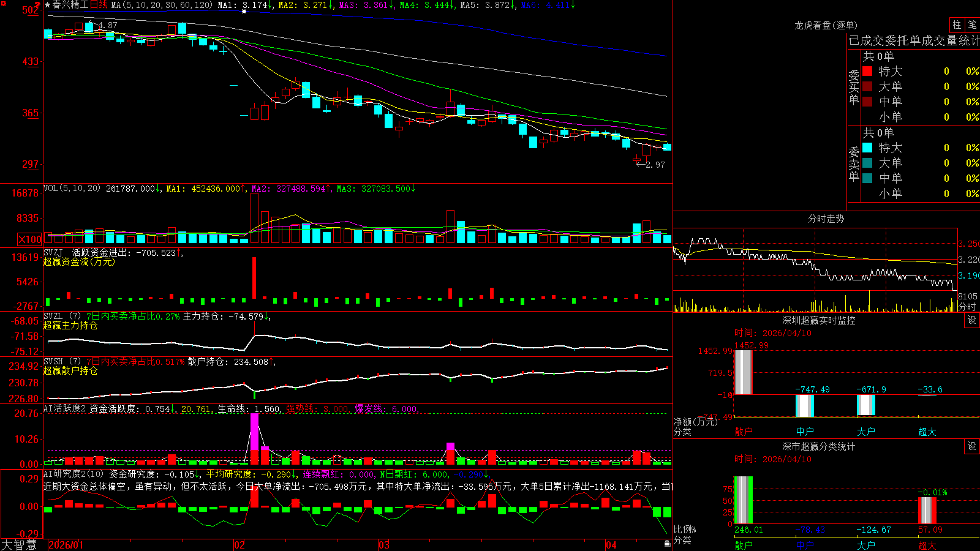Viewport: 980px width, 551px height.
Task: Click the 57.09 value under 深市超赢分类统计
Action: (930, 530)
